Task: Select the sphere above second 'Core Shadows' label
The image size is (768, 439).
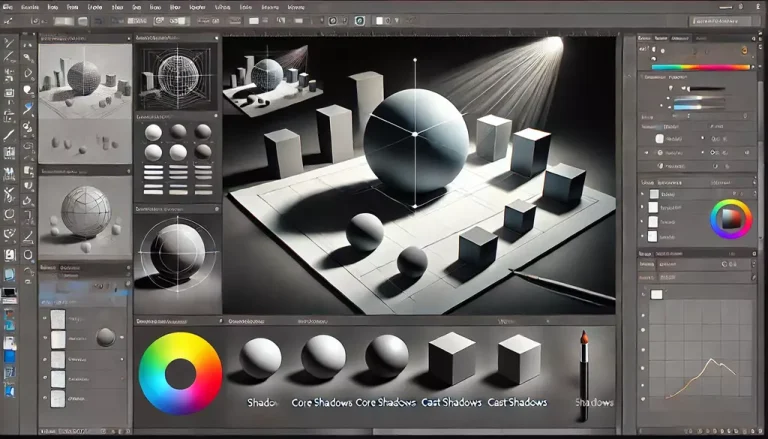Action: [387, 356]
